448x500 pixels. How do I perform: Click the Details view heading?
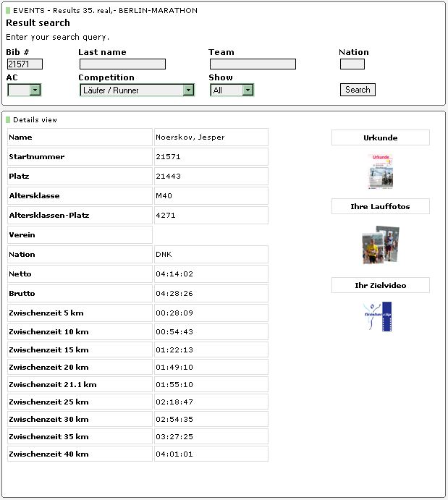click(x=35, y=120)
